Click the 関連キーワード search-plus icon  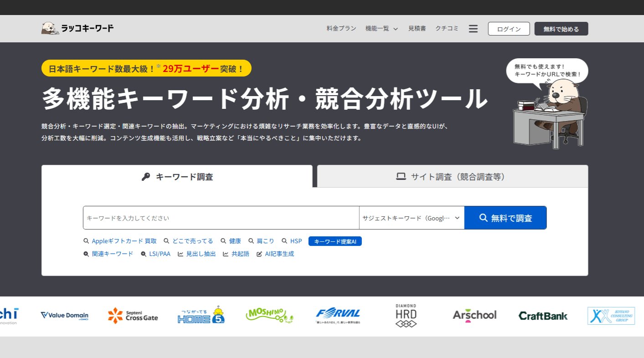point(86,254)
